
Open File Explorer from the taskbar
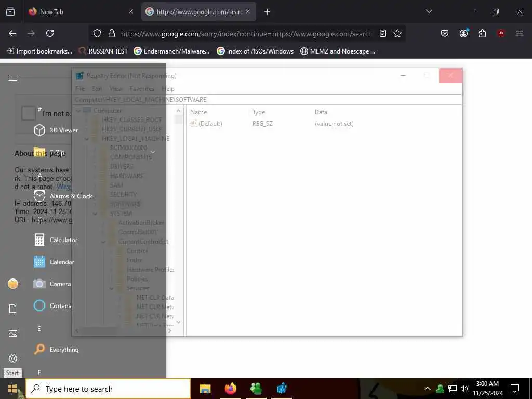point(205,389)
